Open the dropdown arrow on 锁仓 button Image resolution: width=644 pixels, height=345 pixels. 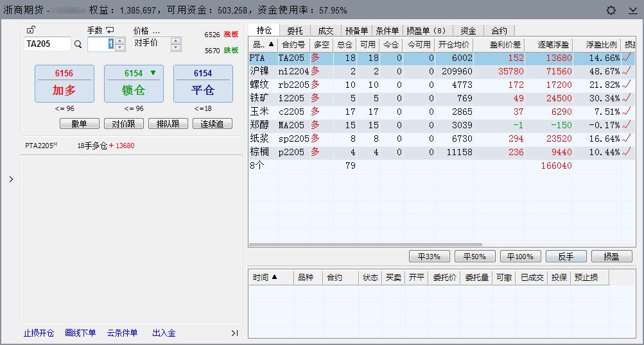pos(153,73)
